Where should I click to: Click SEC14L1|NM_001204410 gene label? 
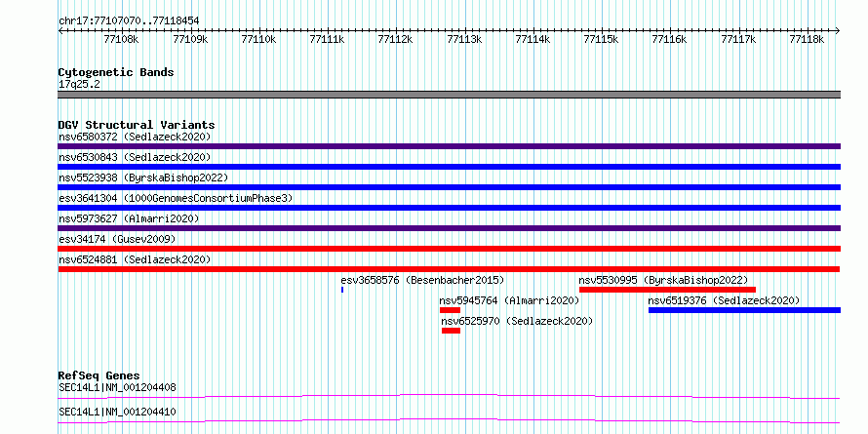[x=117, y=412]
